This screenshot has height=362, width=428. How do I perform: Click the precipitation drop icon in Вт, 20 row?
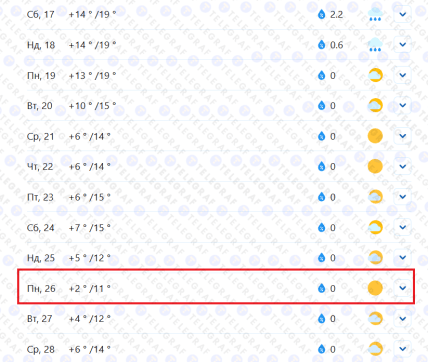pos(321,106)
